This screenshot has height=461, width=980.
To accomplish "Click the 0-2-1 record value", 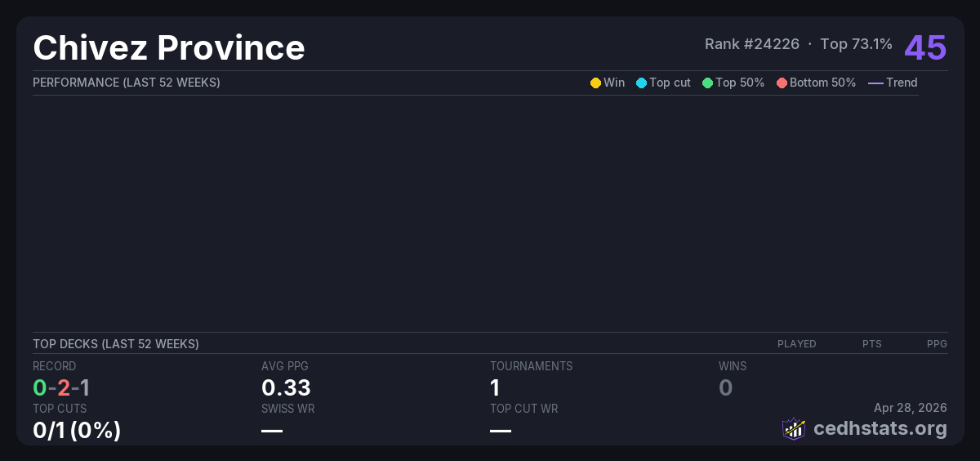I will click(61, 387).
